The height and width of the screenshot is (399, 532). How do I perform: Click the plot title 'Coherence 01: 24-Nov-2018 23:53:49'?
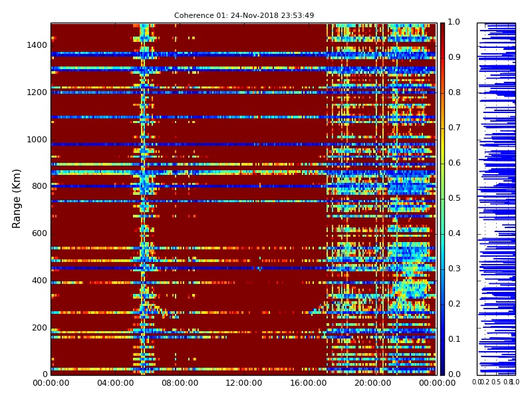(x=244, y=15)
